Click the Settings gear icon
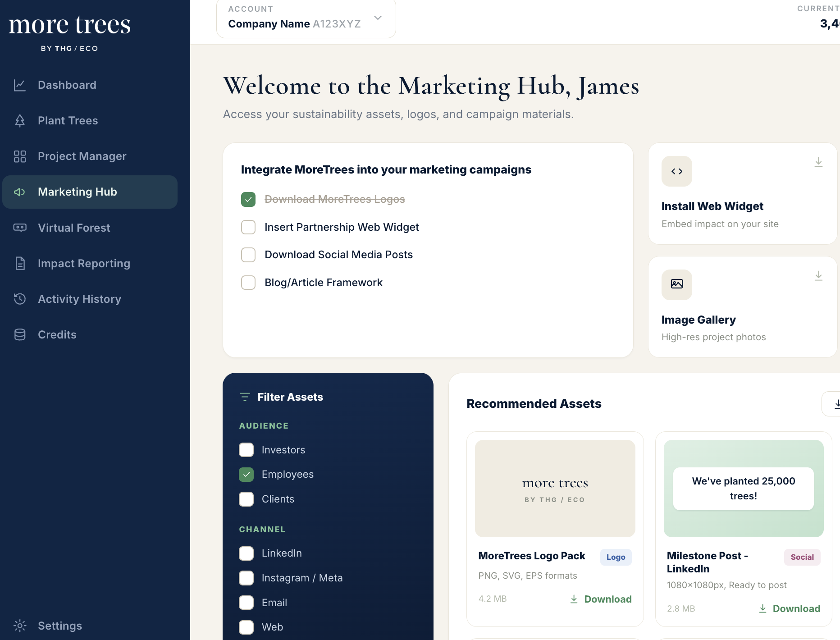 tap(20, 626)
